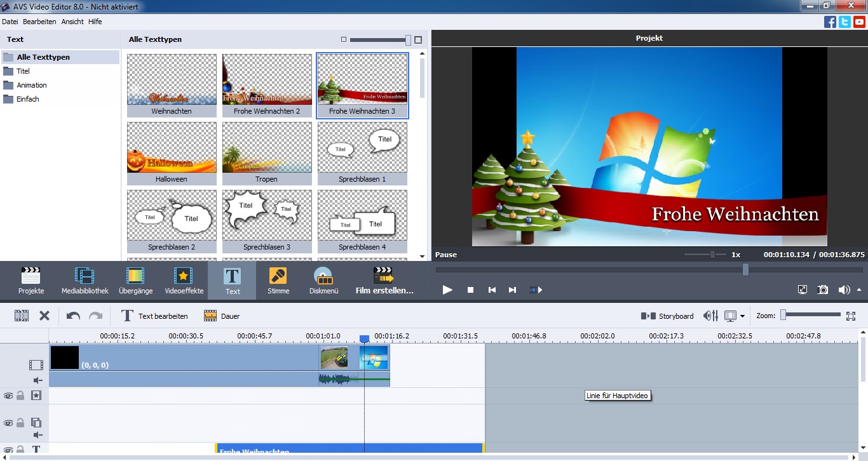Open the Ansicht menu

point(72,22)
